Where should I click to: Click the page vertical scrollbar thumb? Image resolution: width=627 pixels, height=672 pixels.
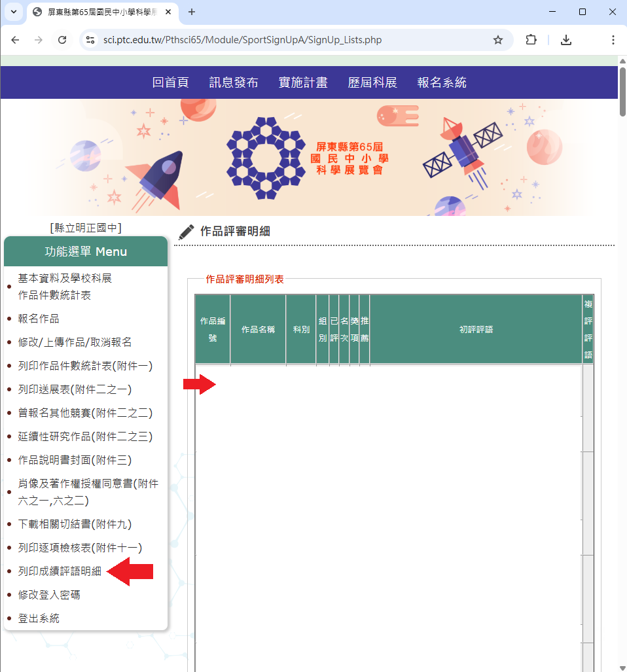click(622, 92)
